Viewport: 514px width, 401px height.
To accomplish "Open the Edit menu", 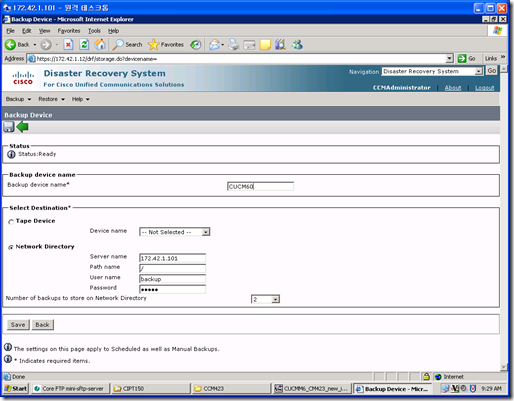I will click(x=26, y=31).
